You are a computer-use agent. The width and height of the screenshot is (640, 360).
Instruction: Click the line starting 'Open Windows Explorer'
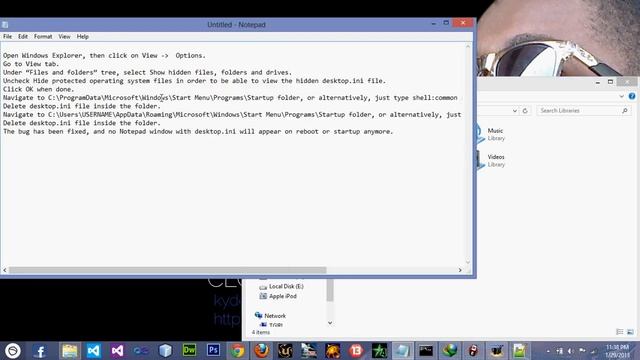point(104,56)
